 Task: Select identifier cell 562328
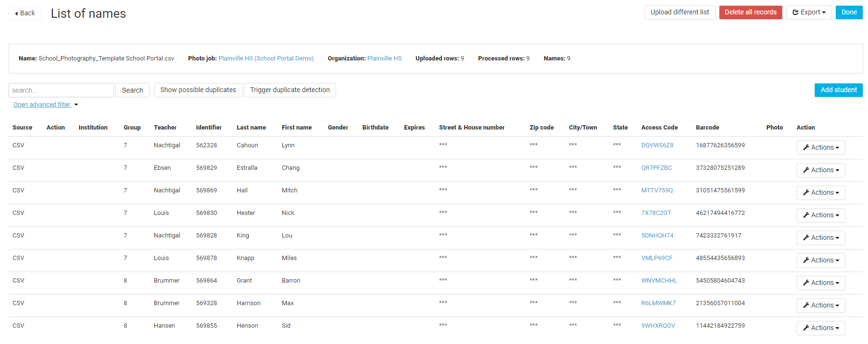(x=207, y=145)
